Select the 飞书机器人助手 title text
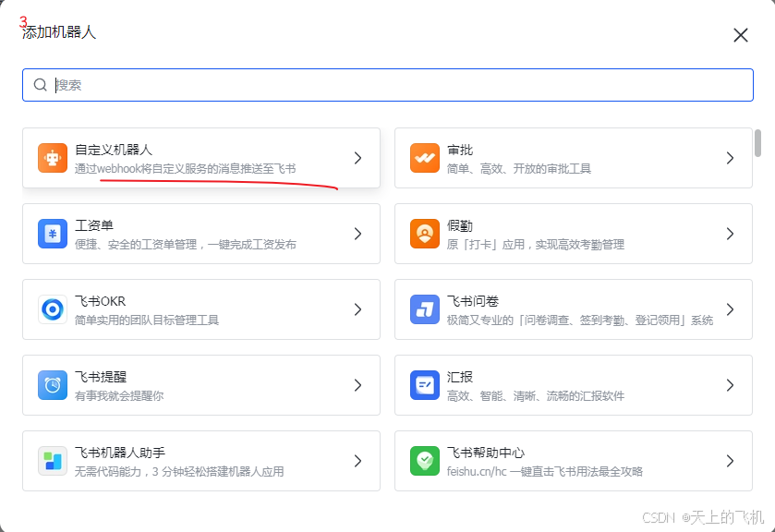The width and height of the screenshot is (775, 532). coord(119,453)
